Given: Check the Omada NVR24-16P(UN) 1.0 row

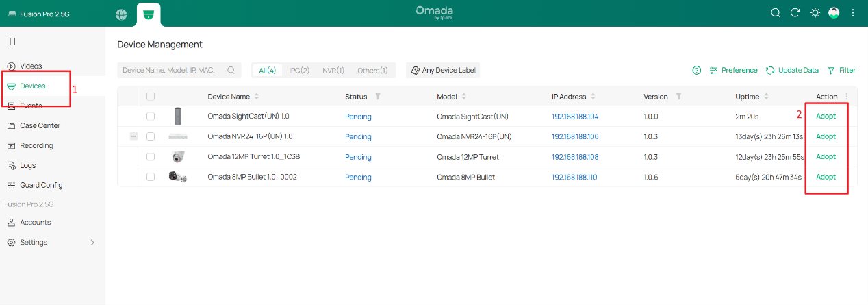Looking at the screenshot, I should coord(151,136).
